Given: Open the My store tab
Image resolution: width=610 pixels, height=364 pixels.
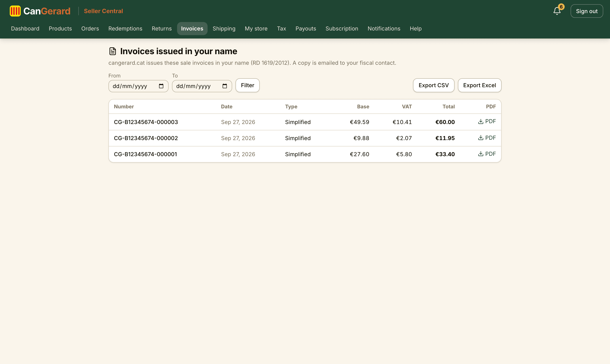Looking at the screenshot, I should coord(256,28).
